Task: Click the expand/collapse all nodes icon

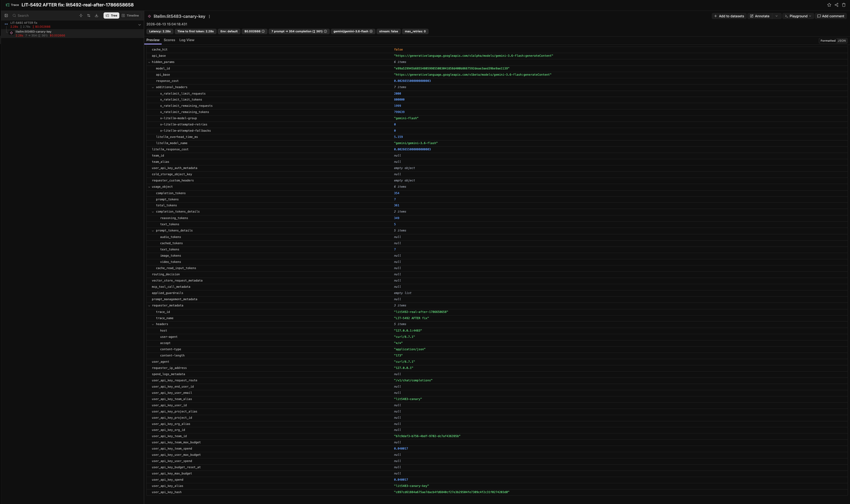Action: (x=81, y=16)
